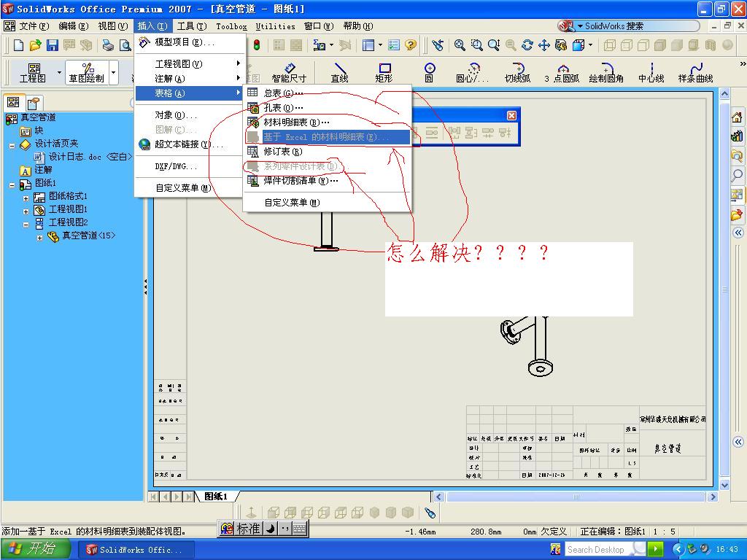Viewport: 747px width, 560px height.
Task: Choose 材料明细表(B) option
Action: click(328, 122)
